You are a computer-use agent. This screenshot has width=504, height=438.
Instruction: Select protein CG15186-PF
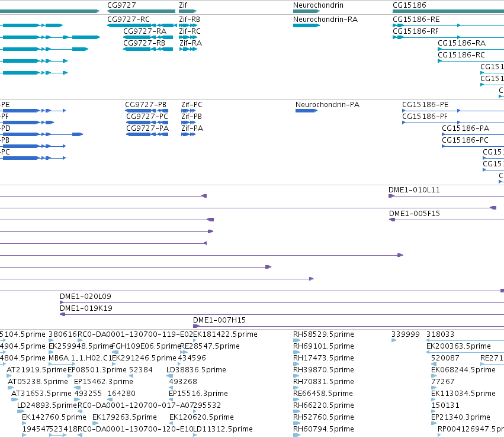[x=425, y=117]
